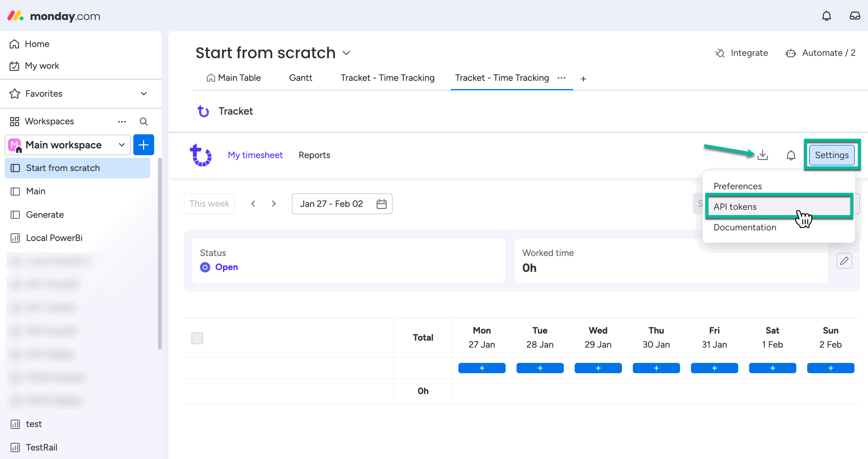The width and height of the screenshot is (868, 459).
Task: Click the Settings button
Action: coord(832,155)
